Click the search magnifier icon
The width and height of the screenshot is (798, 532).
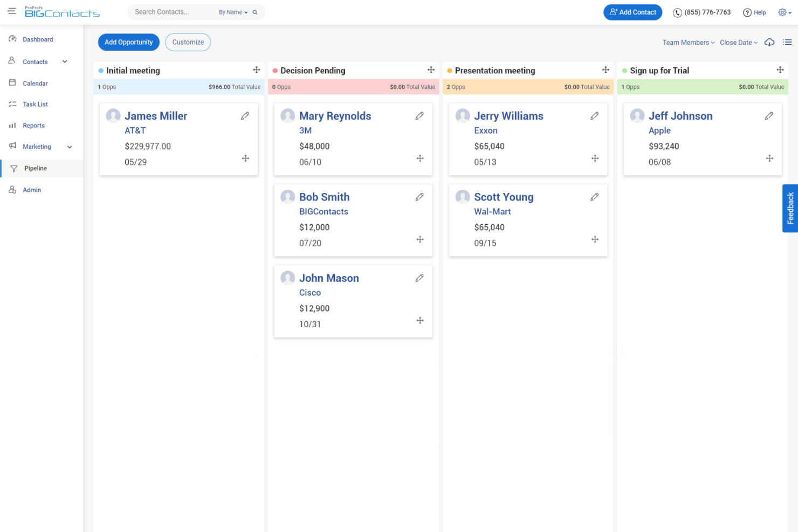coord(255,12)
